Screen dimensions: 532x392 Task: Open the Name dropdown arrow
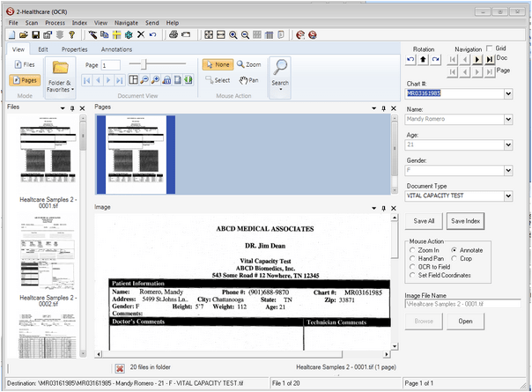[508, 119]
